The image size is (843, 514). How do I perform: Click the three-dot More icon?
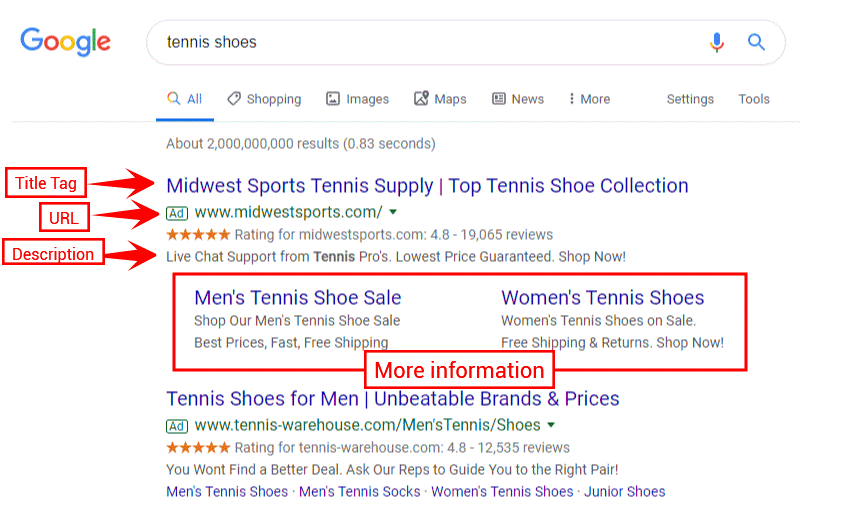572,99
